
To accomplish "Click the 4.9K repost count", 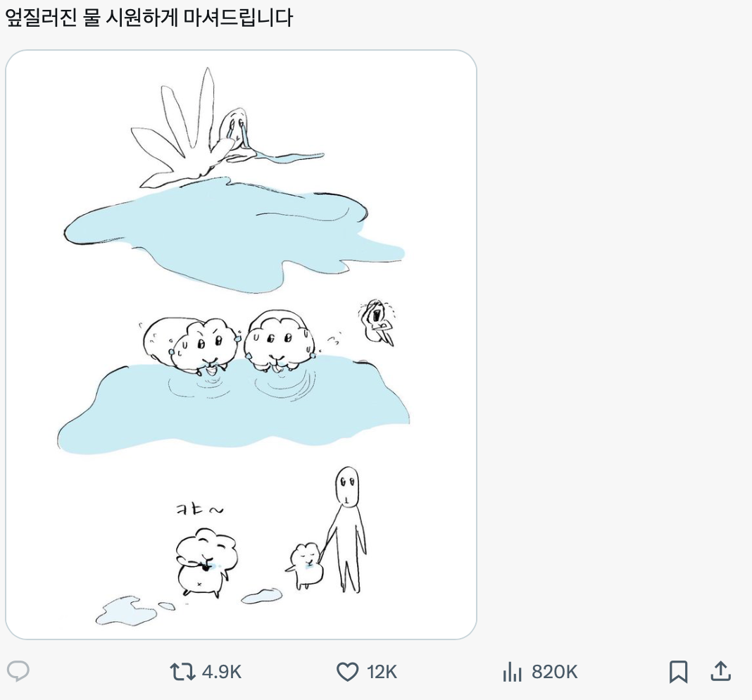I will (222, 672).
